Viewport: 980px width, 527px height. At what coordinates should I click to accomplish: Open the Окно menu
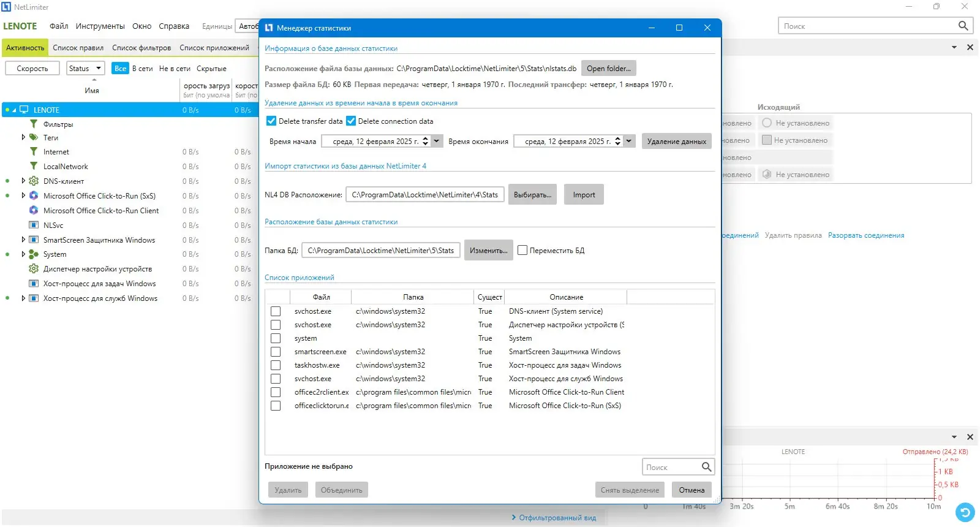click(x=141, y=26)
